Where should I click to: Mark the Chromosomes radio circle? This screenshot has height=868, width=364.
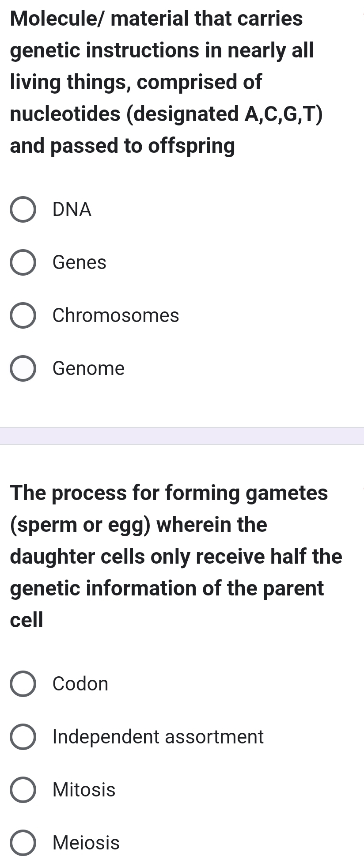click(x=23, y=315)
